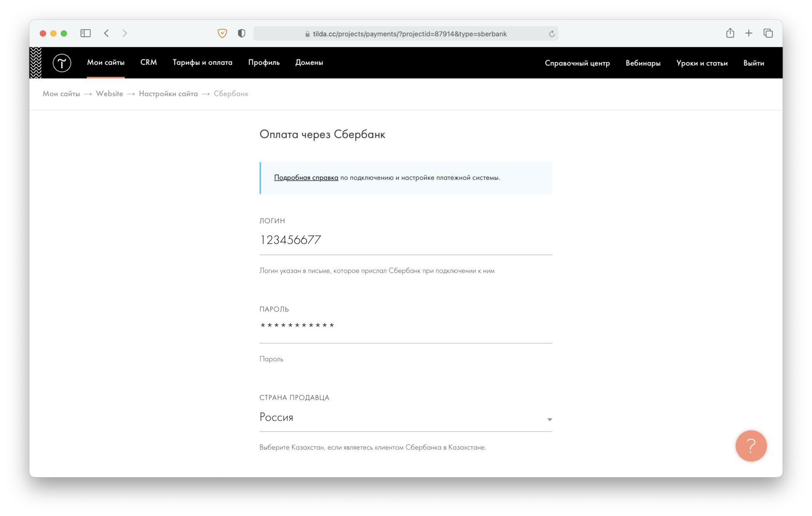This screenshot has height=516, width=812.
Task: Click Настройки сайта breadcrumb link
Action: click(x=168, y=94)
